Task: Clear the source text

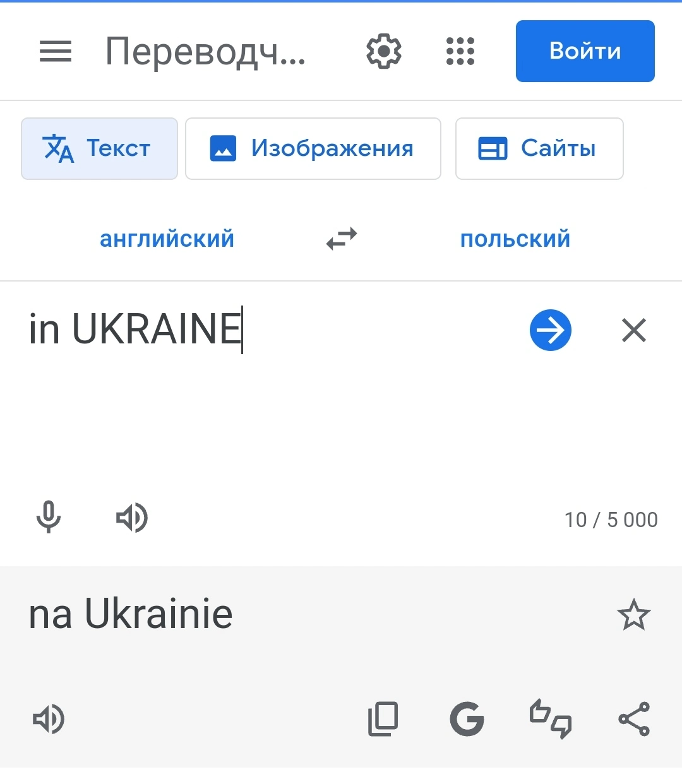Action: pos(633,330)
